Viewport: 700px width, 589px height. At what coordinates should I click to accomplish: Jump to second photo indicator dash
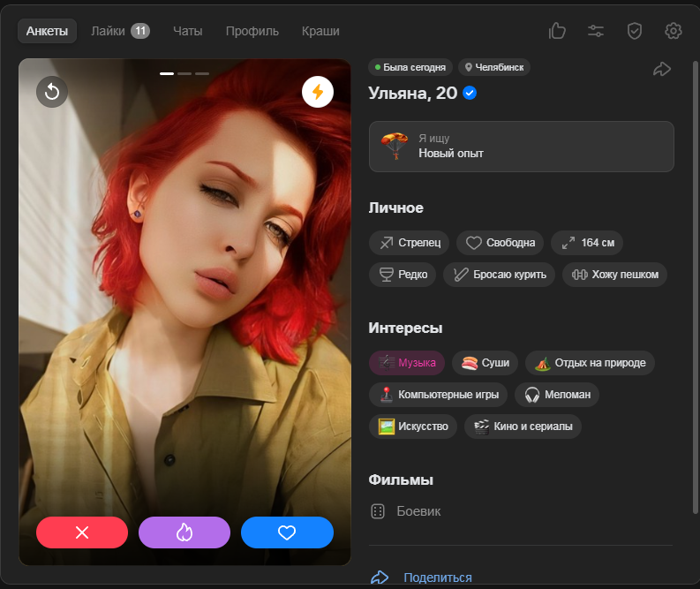[x=184, y=73]
